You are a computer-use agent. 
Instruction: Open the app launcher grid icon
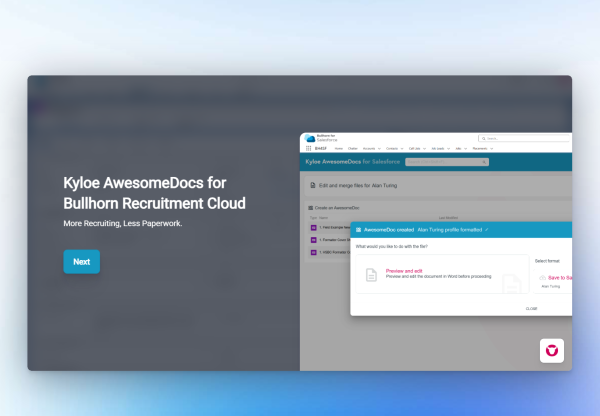pos(308,148)
